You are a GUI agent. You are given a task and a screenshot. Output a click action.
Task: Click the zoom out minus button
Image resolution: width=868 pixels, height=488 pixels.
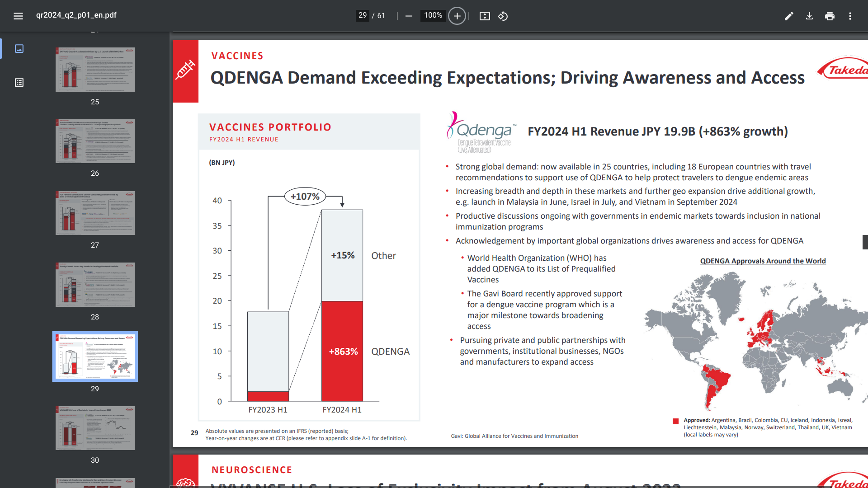(x=409, y=16)
